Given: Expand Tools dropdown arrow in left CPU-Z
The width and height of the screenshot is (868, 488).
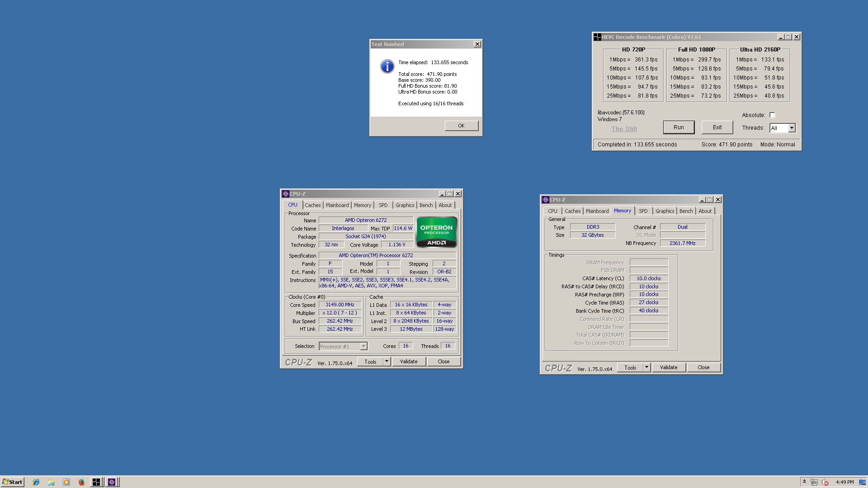Looking at the screenshot, I should pyautogui.click(x=387, y=361).
